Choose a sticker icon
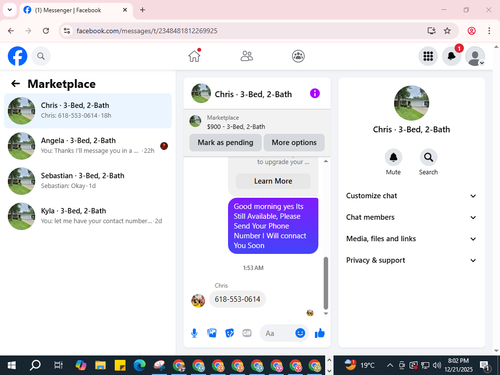Viewport: 500px width, 375px height. point(230,333)
